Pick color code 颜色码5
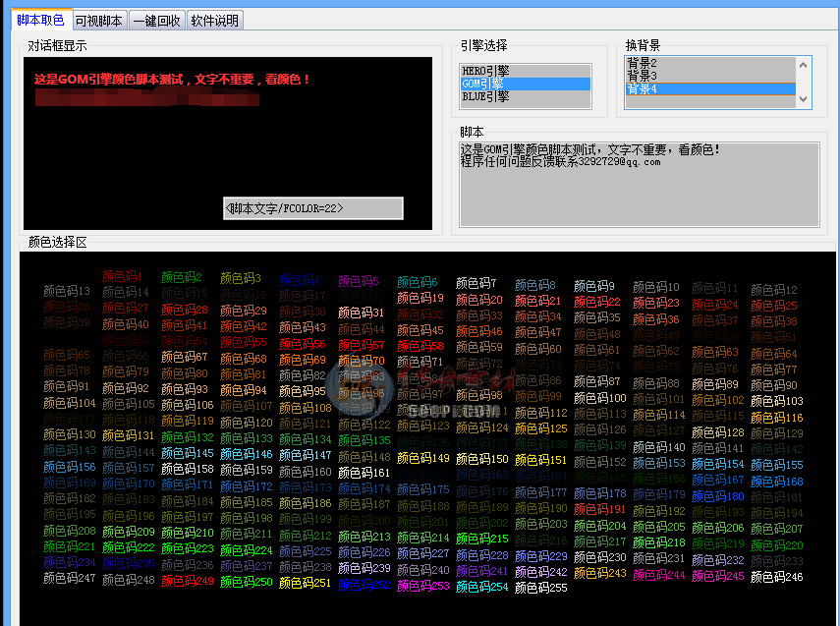 (359, 281)
